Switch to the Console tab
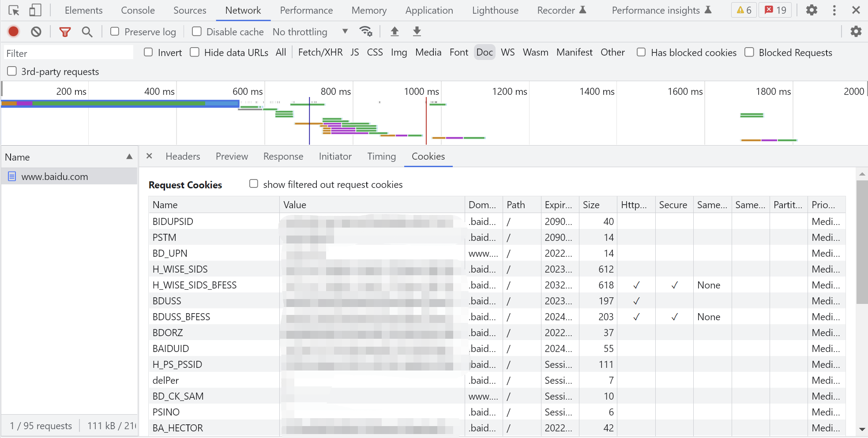 click(138, 10)
